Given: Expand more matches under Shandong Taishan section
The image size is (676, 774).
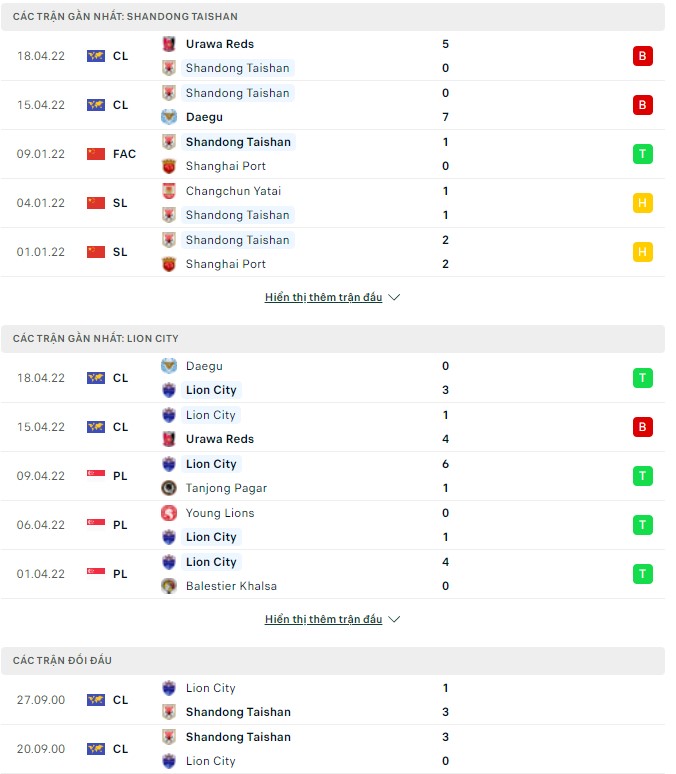Looking at the screenshot, I should click(323, 297).
